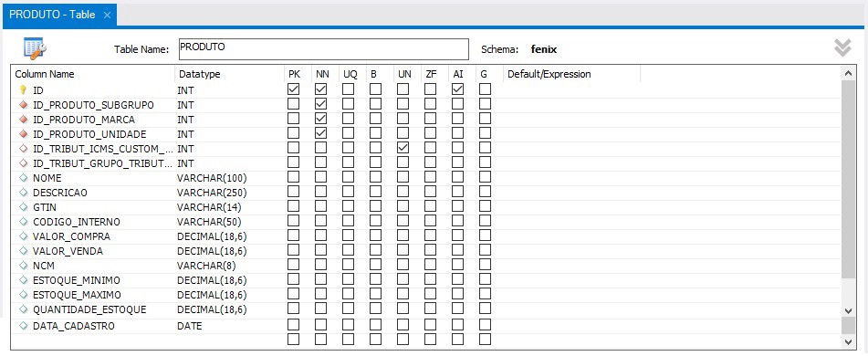Select the VALOR_COMPRA column name
868x356 pixels.
tap(71, 236)
